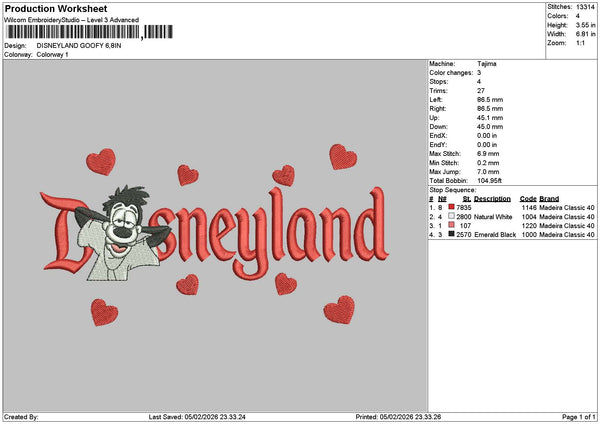Click the 'EndY:' label
The image size is (600, 424).
click(x=438, y=145)
